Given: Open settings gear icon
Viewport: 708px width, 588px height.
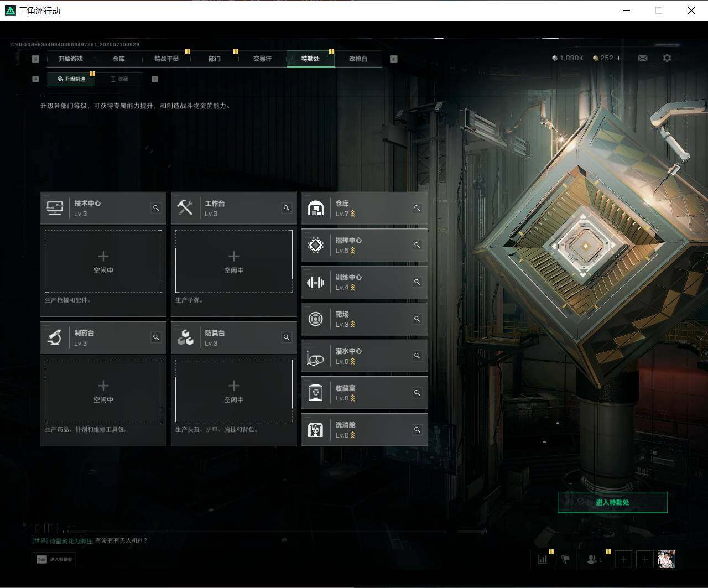Looking at the screenshot, I should point(667,58).
